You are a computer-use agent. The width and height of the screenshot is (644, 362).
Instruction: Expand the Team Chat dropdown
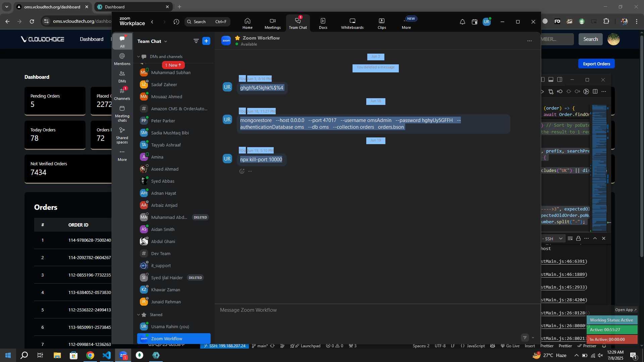coord(153,41)
